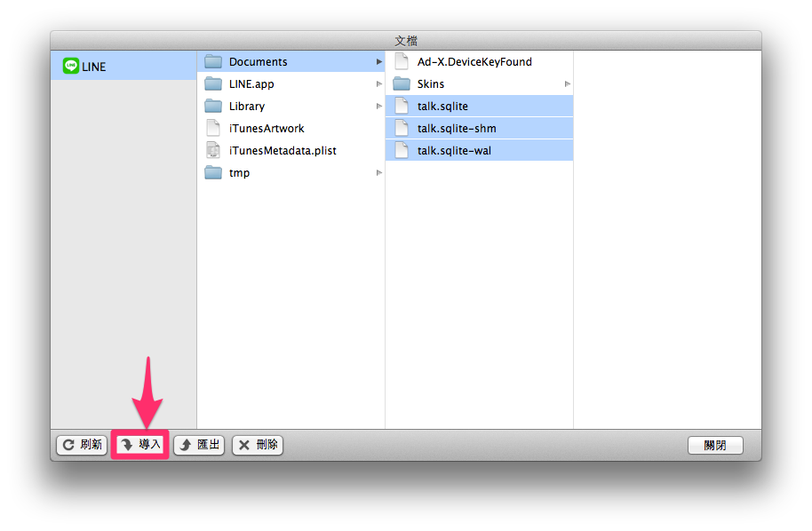Click the tmp folder icon

(x=213, y=172)
